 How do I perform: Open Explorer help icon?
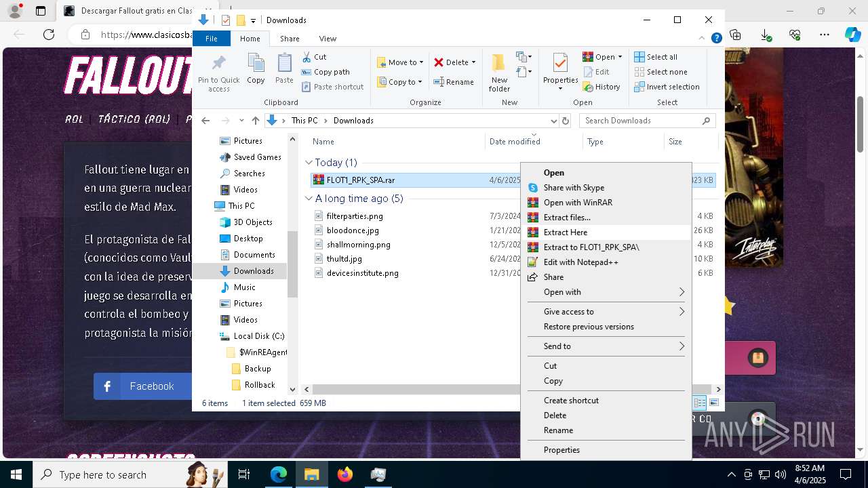[x=716, y=39]
